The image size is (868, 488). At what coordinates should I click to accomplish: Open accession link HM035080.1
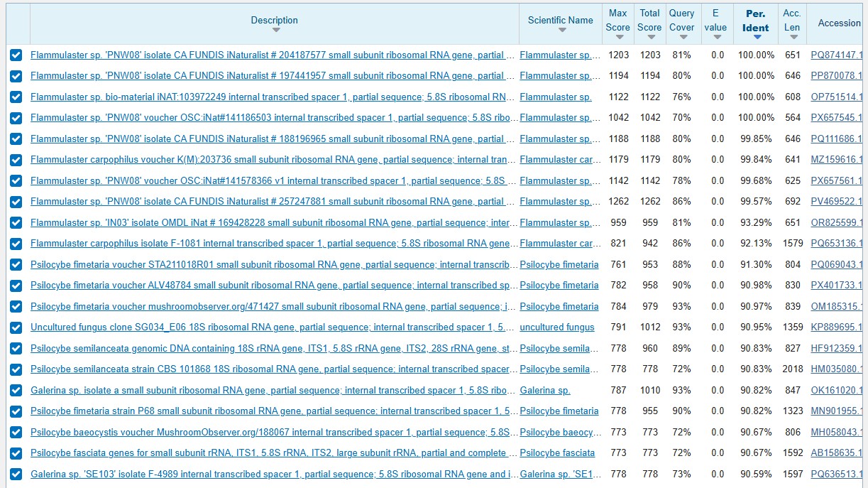(x=837, y=369)
